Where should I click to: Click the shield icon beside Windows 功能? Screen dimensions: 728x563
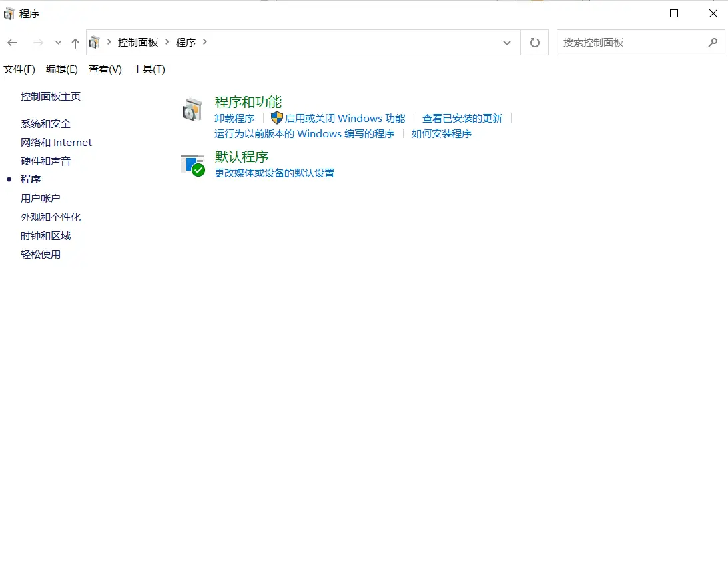[x=276, y=118]
